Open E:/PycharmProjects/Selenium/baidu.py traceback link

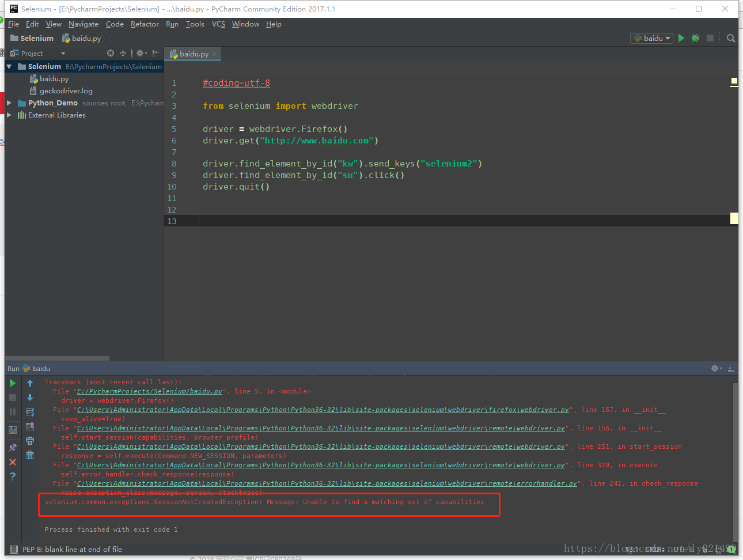(x=150, y=391)
